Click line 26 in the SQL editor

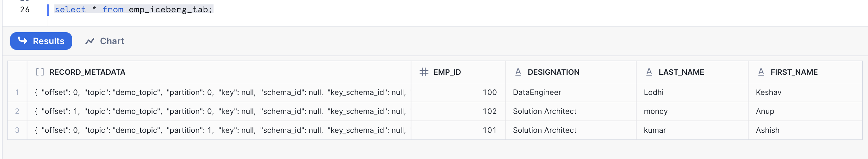133,9
